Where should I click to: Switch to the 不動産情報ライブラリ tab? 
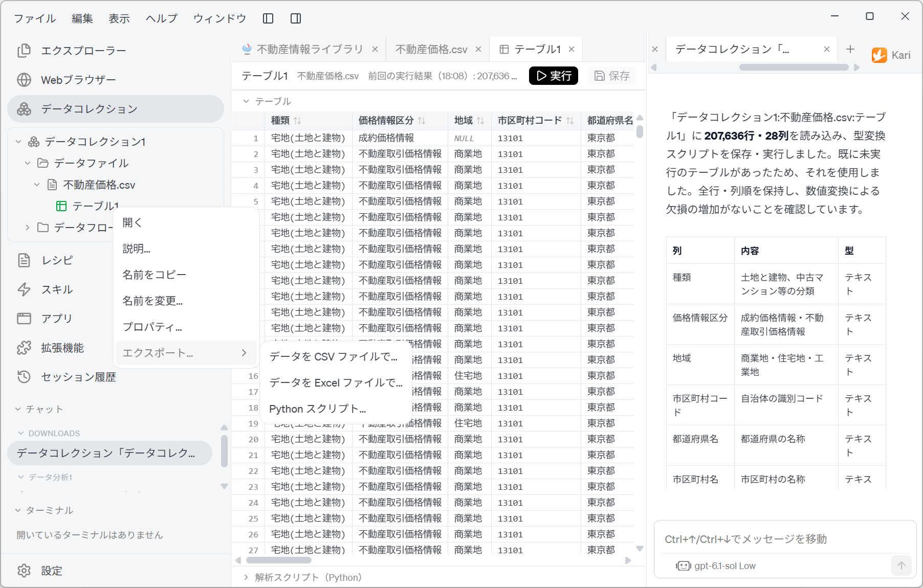[310, 49]
